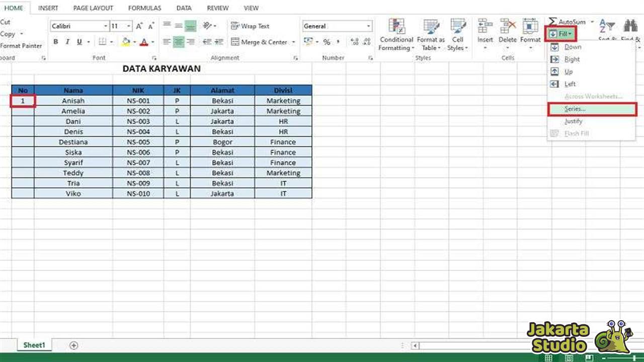Viewport: 644px width, 362px height.
Task: Click the Format Painter button
Action: click(21, 45)
